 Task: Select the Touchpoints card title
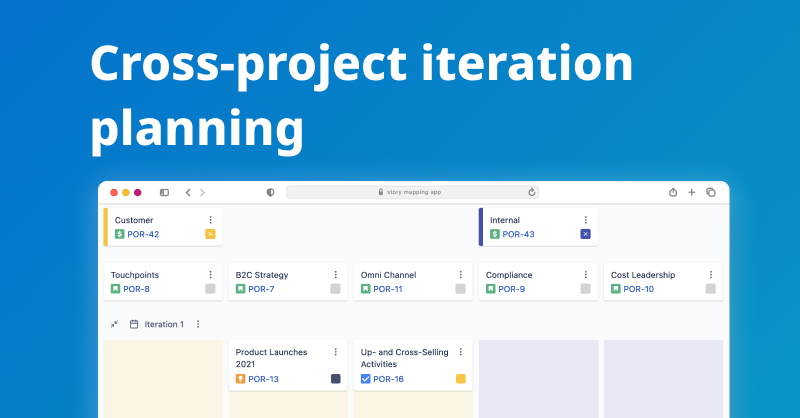tap(135, 275)
